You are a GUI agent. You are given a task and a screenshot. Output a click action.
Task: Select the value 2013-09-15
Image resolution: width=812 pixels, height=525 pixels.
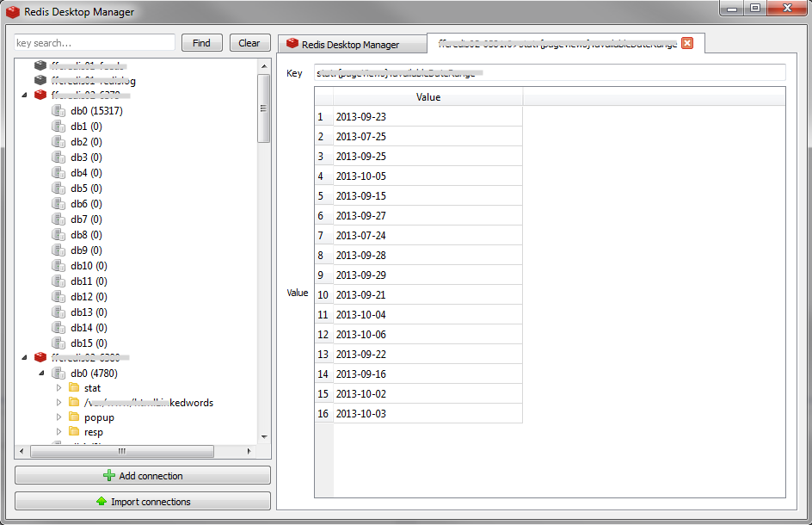coord(428,196)
